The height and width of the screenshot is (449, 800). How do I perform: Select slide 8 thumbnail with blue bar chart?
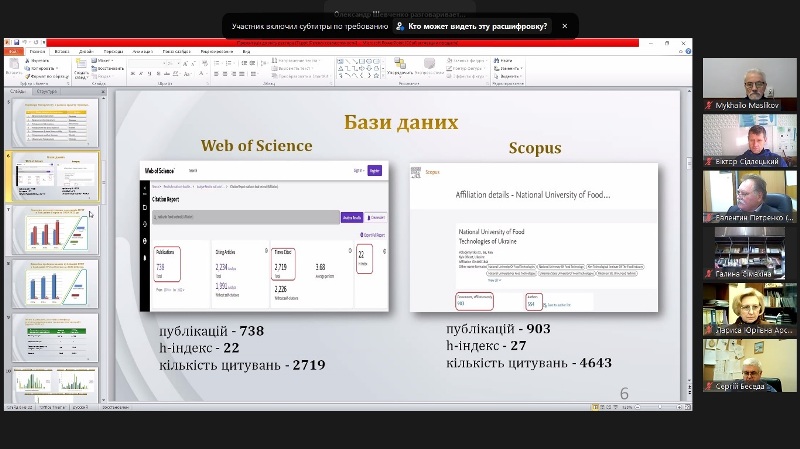[55, 284]
